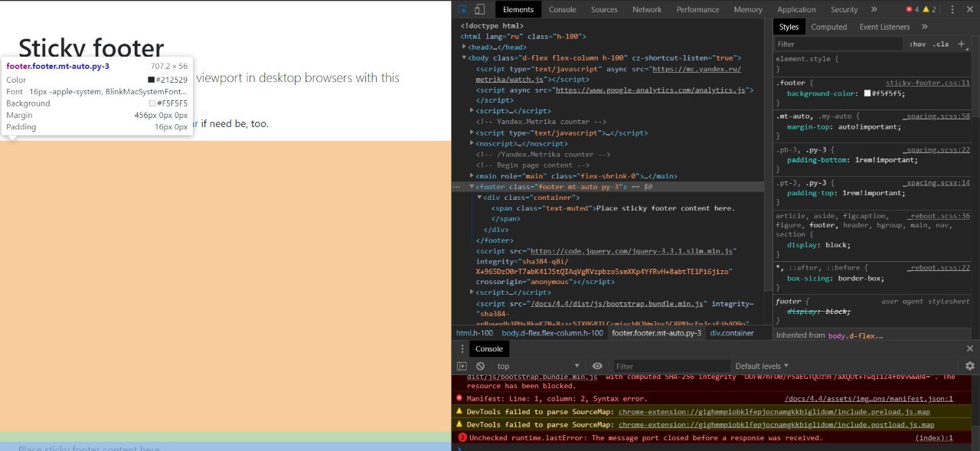Select the span class text-muted line

(613, 208)
